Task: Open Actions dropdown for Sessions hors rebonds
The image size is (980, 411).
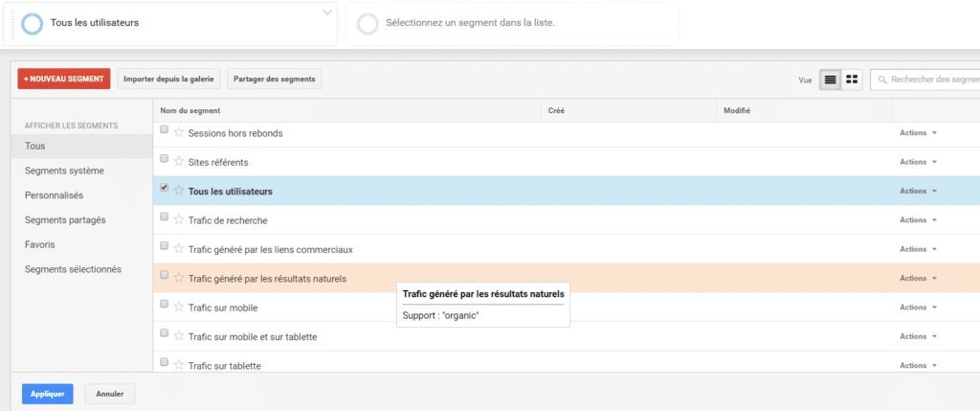Action: pos(918,132)
